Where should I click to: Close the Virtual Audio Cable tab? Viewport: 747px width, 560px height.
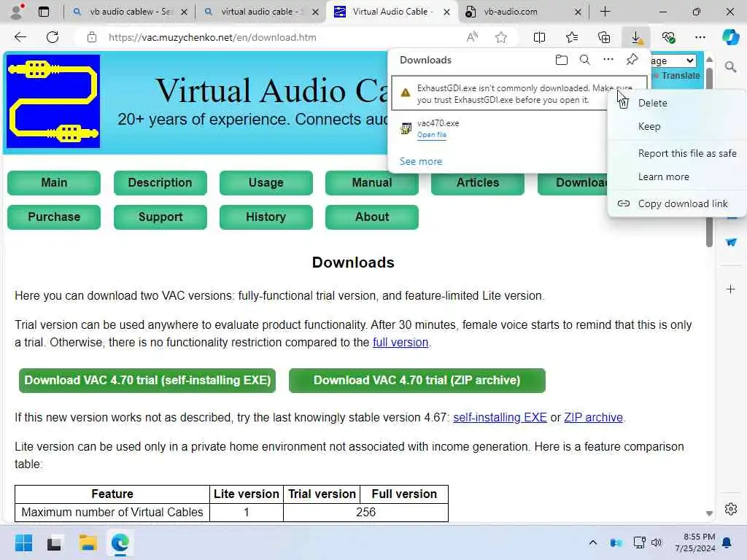coord(446,12)
